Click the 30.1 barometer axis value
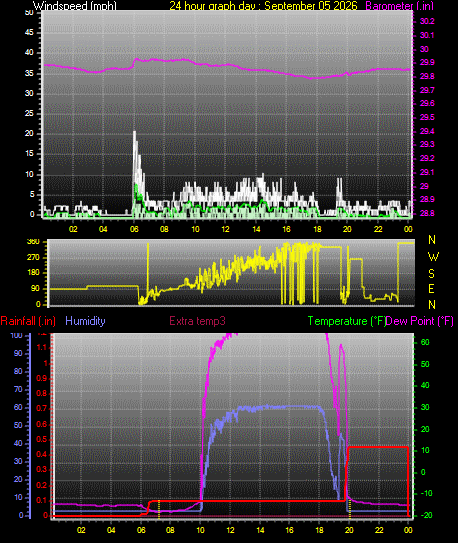 click(x=427, y=35)
